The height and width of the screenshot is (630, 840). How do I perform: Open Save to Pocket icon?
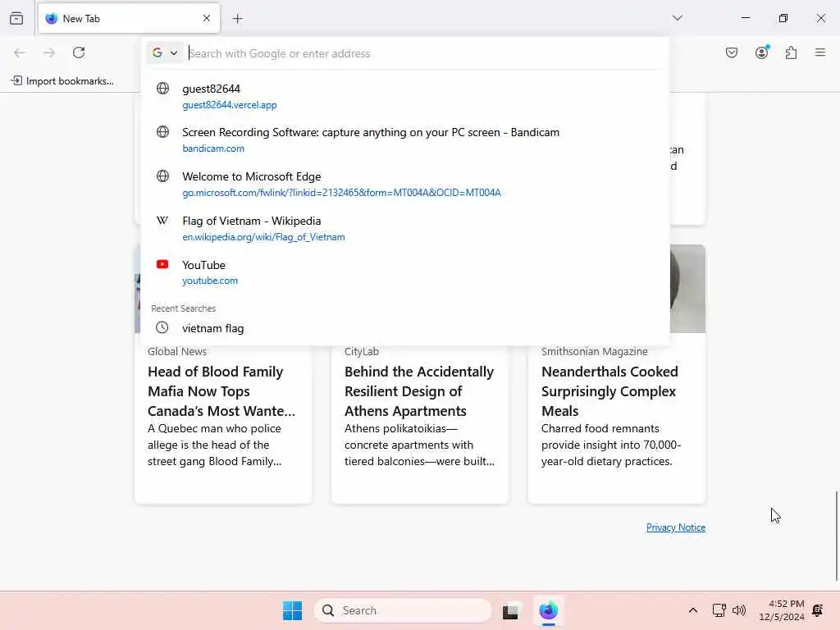732,52
